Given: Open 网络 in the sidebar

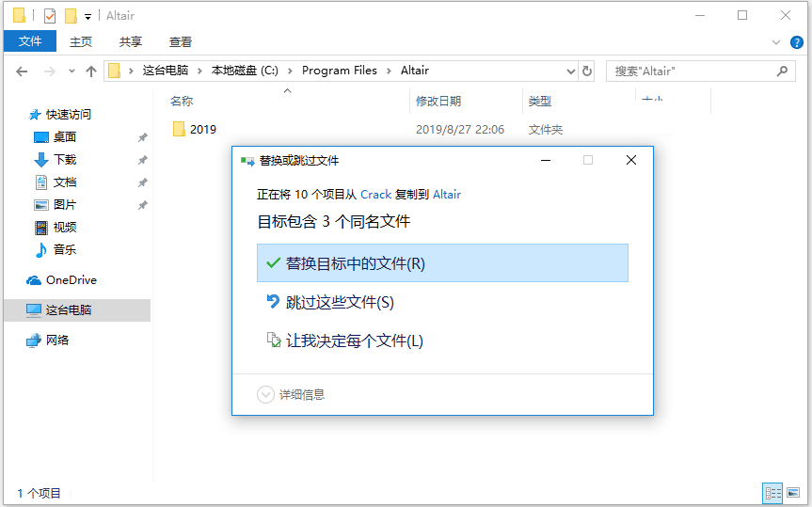Looking at the screenshot, I should coord(57,341).
